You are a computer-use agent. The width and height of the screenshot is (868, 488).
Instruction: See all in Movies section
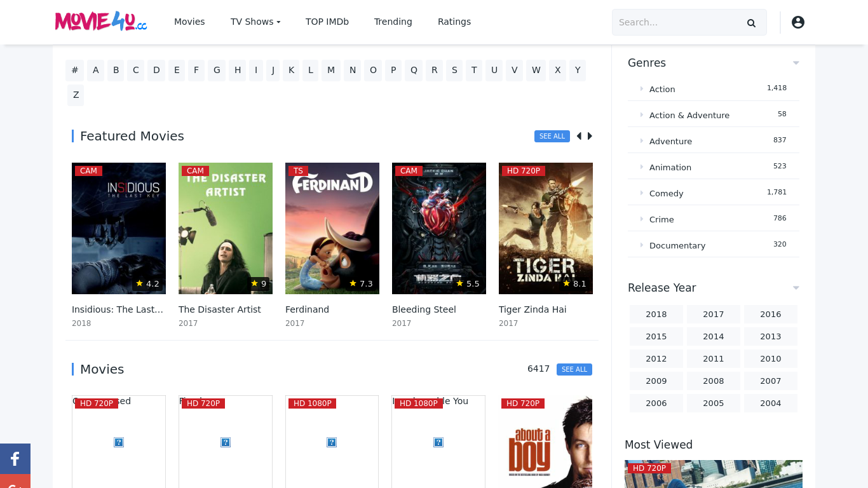pyautogui.click(x=574, y=369)
